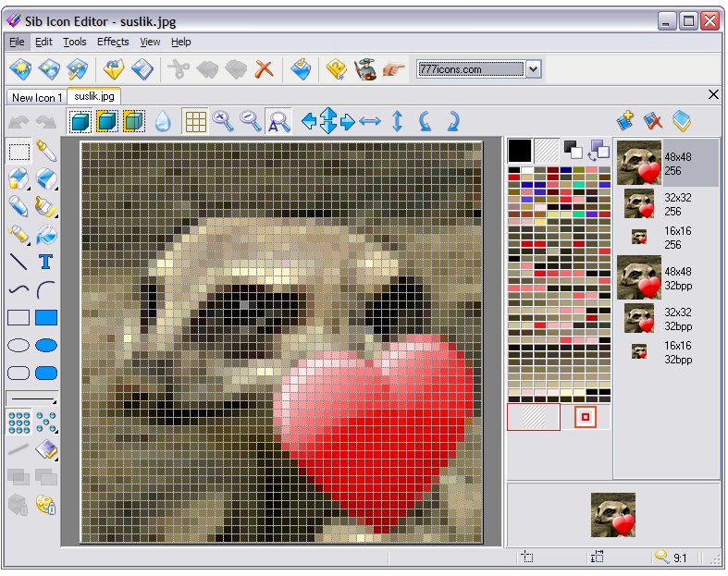Open the 777icons.com dropdown list
This screenshot has height=576, width=728.
point(534,69)
